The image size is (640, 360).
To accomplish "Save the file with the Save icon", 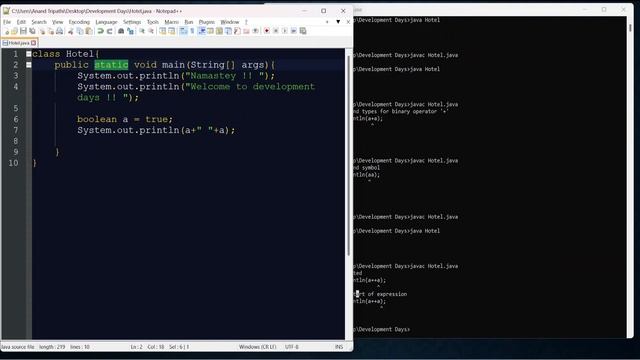I will 23,31.
